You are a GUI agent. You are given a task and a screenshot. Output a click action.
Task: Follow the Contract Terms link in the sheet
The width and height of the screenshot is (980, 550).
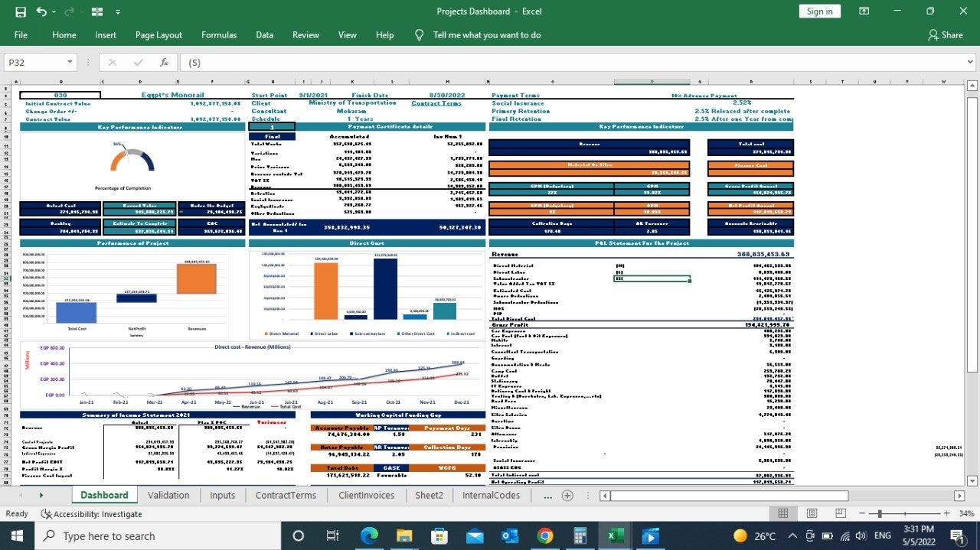click(x=436, y=103)
